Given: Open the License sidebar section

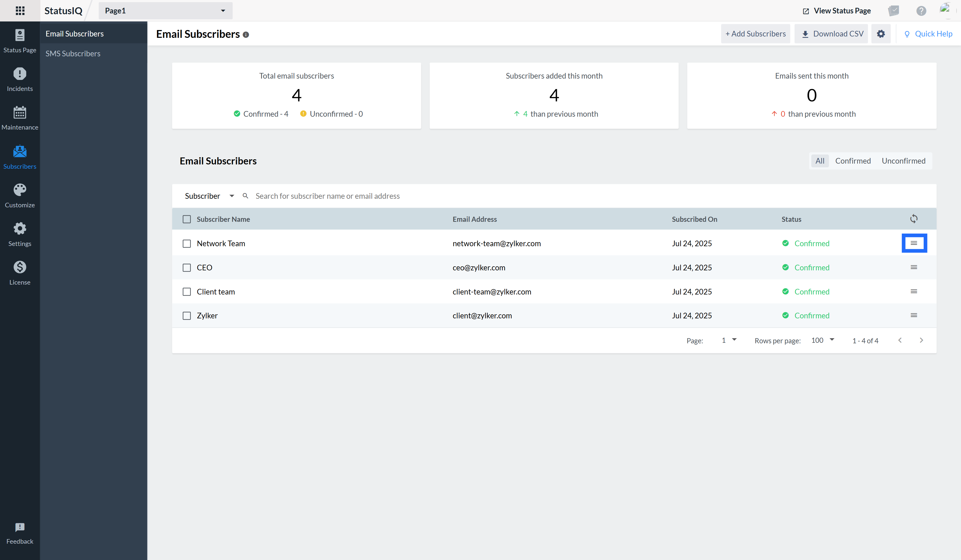Looking at the screenshot, I should point(20,273).
